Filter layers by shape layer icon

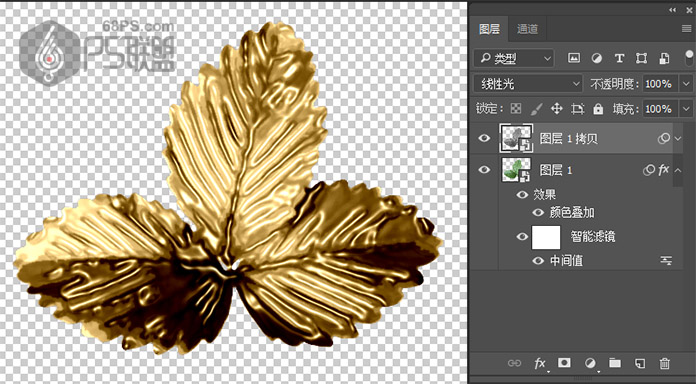point(641,58)
